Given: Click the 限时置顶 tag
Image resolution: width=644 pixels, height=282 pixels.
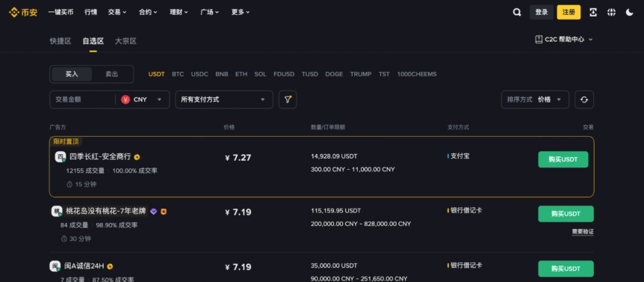Looking at the screenshot, I should click(x=66, y=141).
